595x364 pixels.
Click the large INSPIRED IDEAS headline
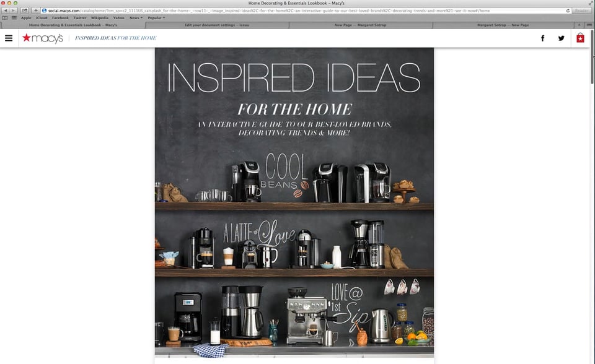[x=294, y=78]
